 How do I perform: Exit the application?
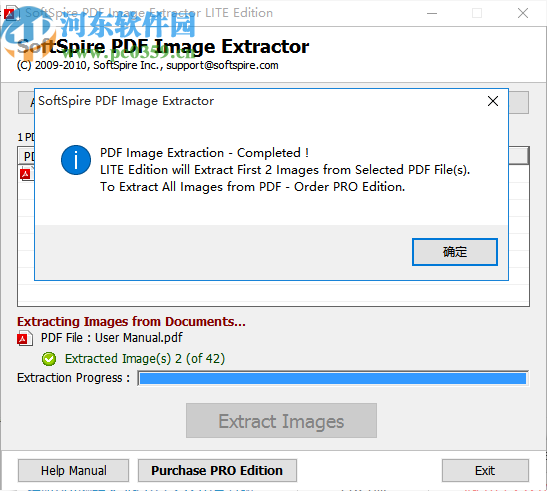[485, 470]
